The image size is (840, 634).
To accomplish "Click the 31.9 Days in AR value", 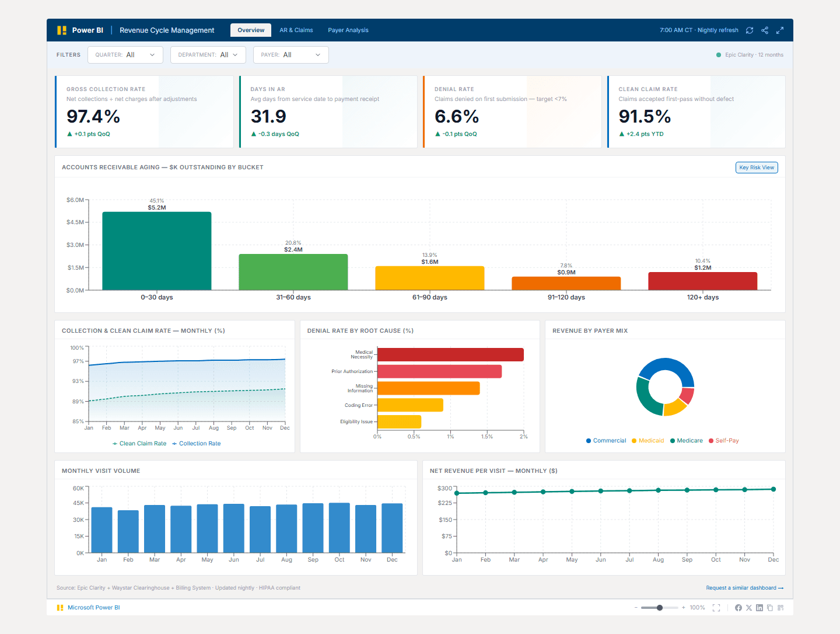I will 268,117.
